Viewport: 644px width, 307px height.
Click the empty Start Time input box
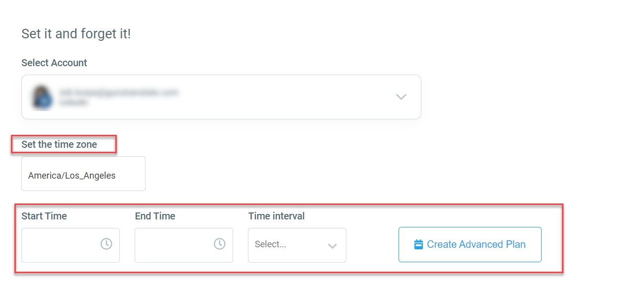[65, 244]
